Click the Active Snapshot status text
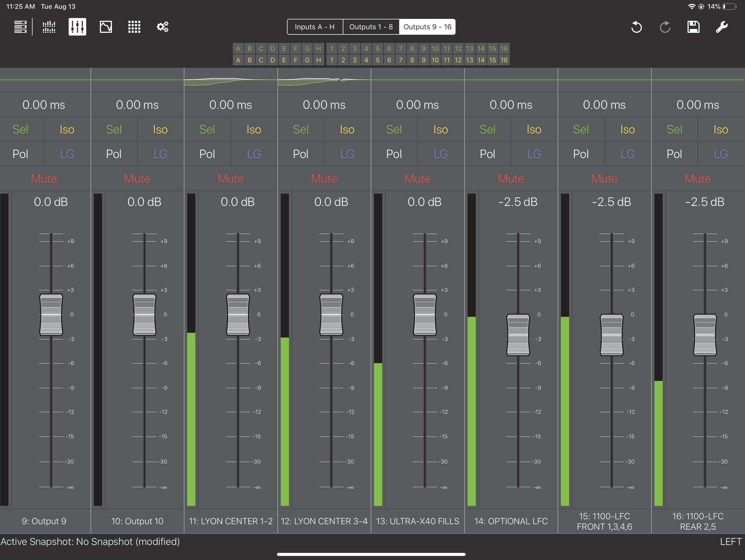 [x=90, y=541]
